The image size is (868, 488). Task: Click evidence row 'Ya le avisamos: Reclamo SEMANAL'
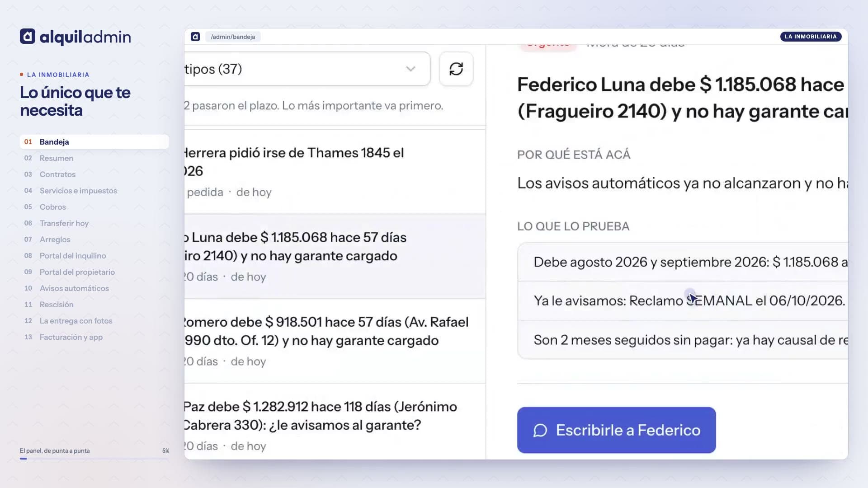click(x=683, y=301)
